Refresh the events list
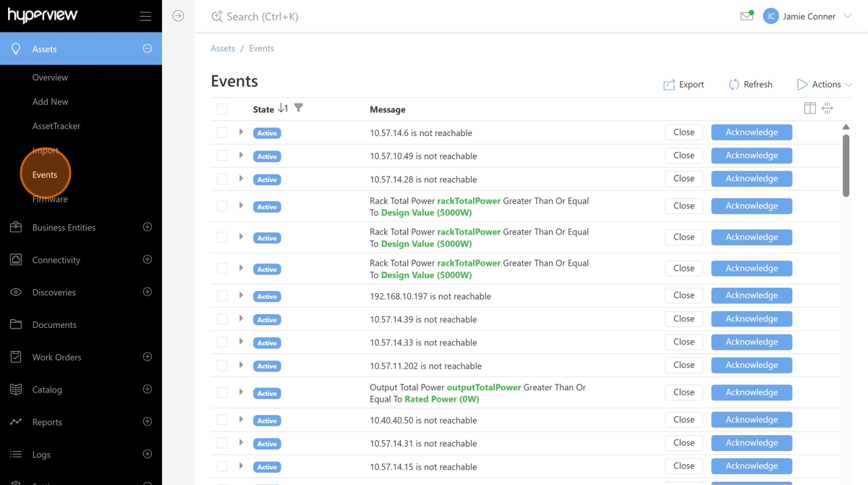Viewport: 868px width, 485px height. pyautogui.click(x=750, y=85)
